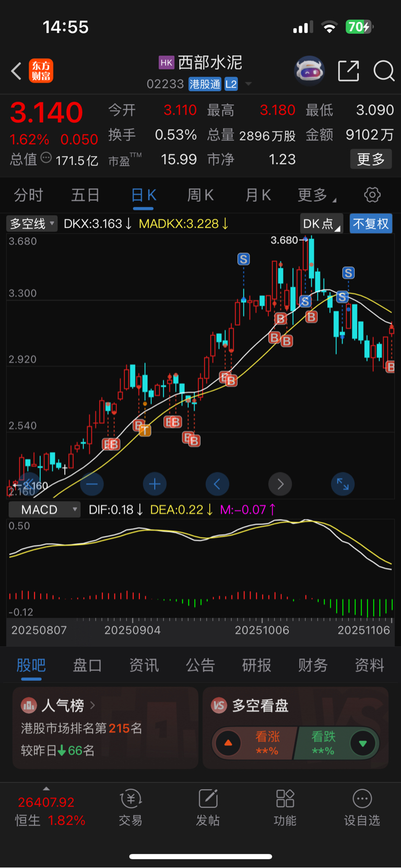Toggle 不复权 adjustment mode
401x868 pixels.
371,224
